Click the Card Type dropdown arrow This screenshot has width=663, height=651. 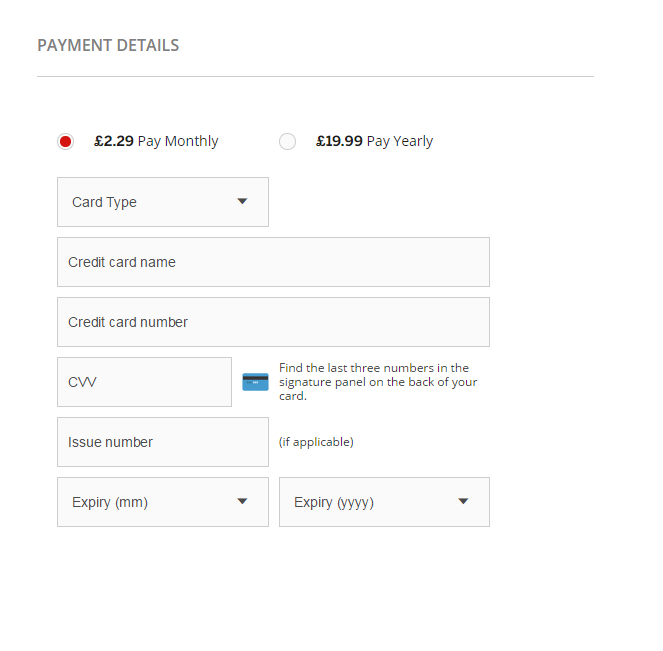click(x=242, y=201)
